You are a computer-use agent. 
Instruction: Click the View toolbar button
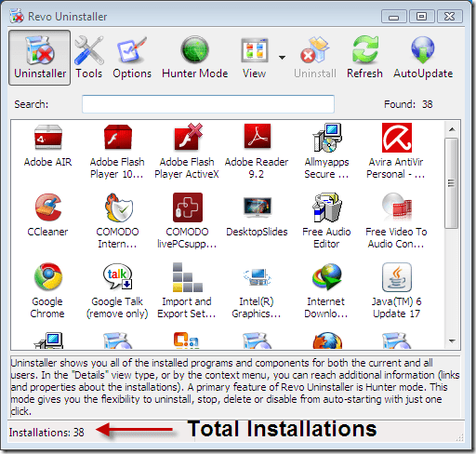pyautogui.click(x=255, y=58)
